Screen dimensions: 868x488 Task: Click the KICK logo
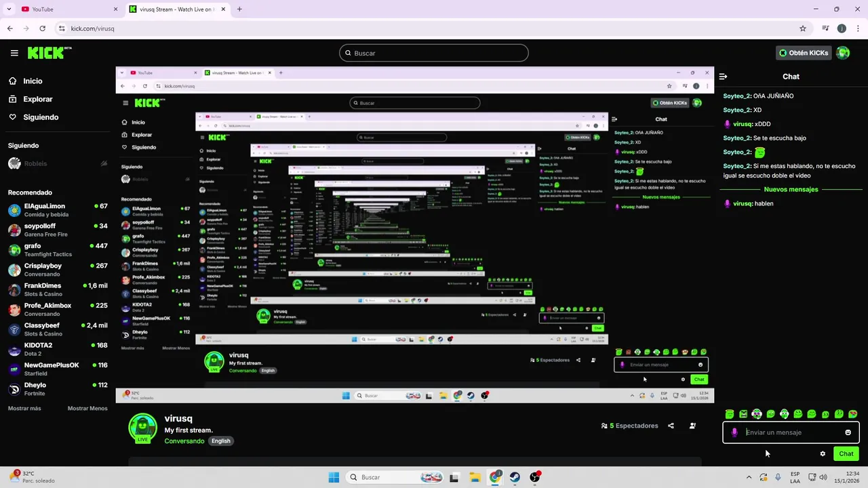(x=50, y=52)
